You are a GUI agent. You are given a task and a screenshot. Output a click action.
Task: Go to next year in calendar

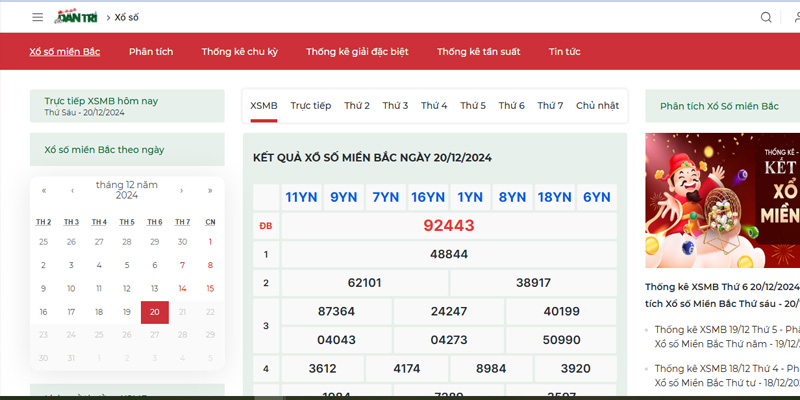(209, 190)
